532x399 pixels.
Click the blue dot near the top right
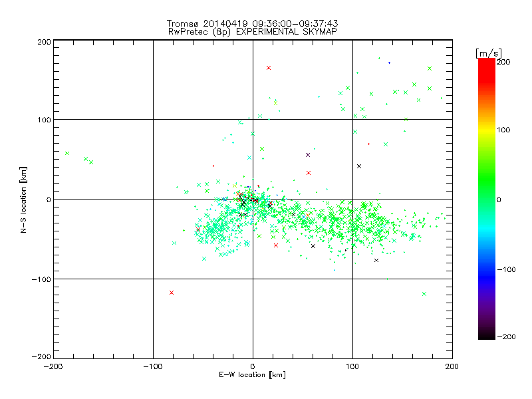(x=389, y=63)
